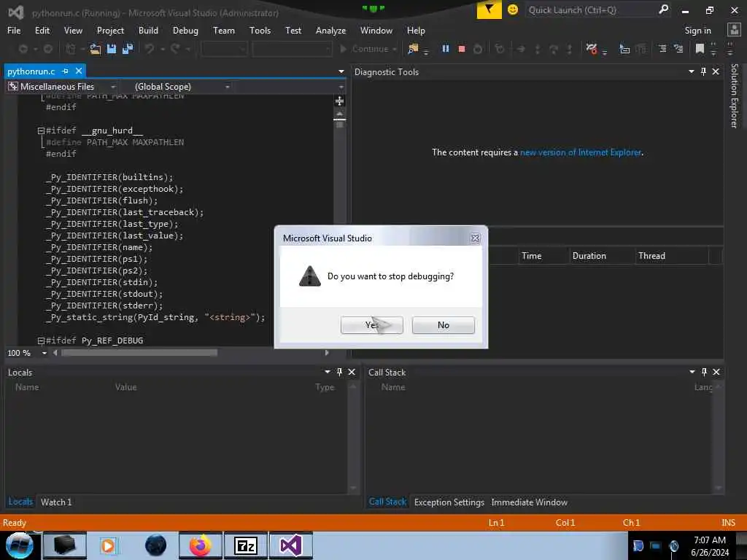Open the Solution Explorer side tab
Viewport: 747px width, 560px height.
[x=734, y=96]
